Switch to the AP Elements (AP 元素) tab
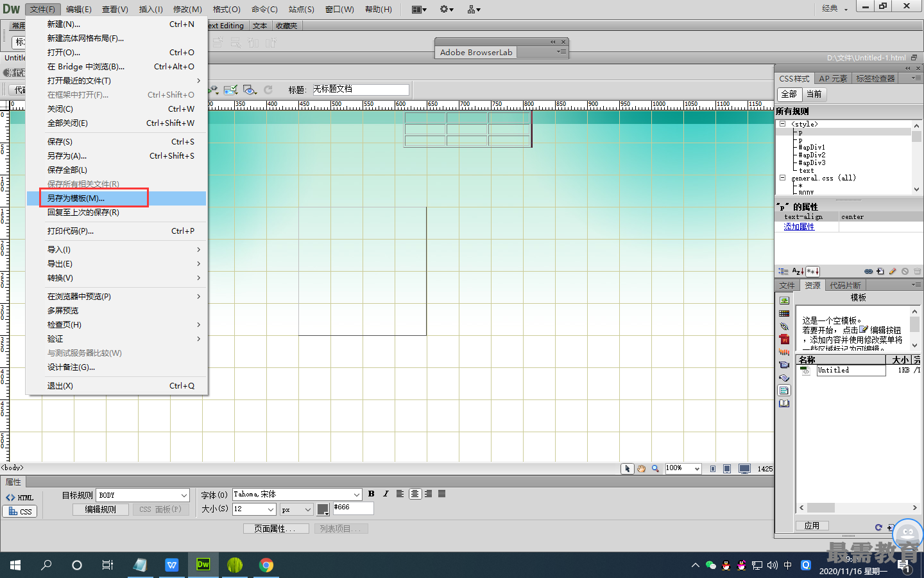 833,78
